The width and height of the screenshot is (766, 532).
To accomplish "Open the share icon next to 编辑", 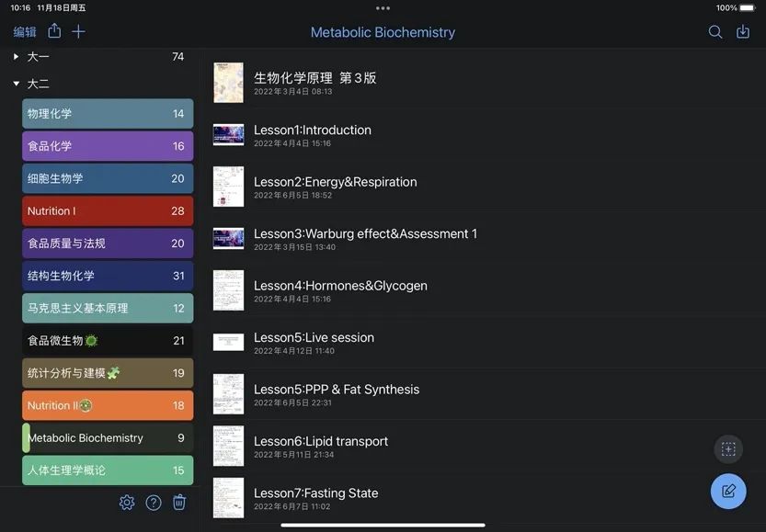I will click(x=53, y=31).
